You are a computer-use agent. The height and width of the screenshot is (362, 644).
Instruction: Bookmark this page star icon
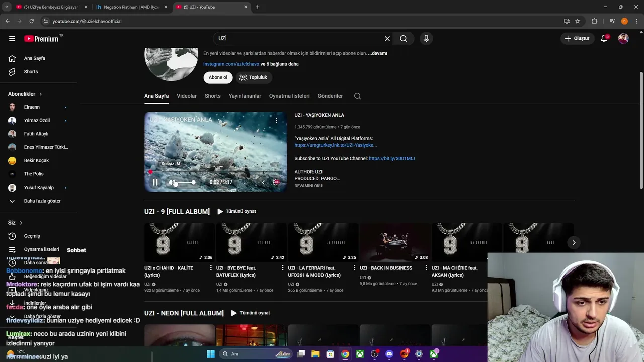[x=578, y=21]
